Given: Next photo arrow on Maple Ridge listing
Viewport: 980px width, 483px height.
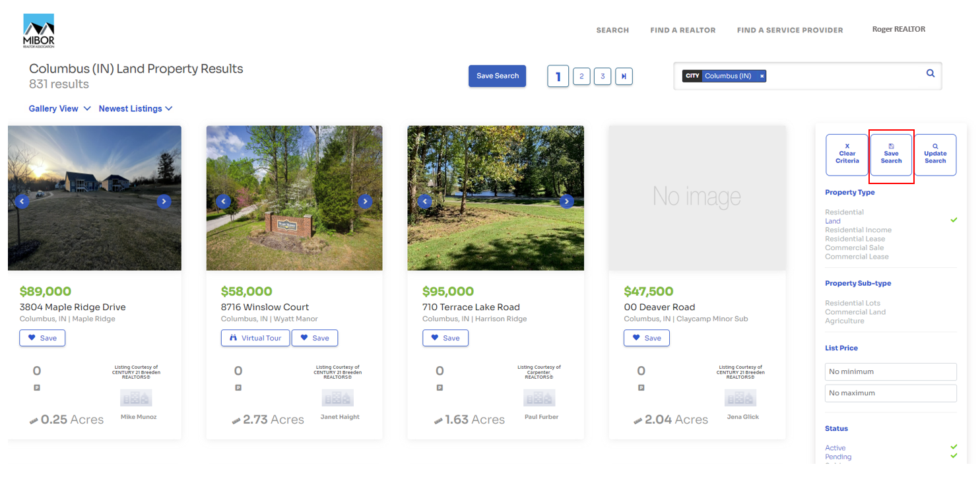Looking at the screenshot, I should point(164,201).
